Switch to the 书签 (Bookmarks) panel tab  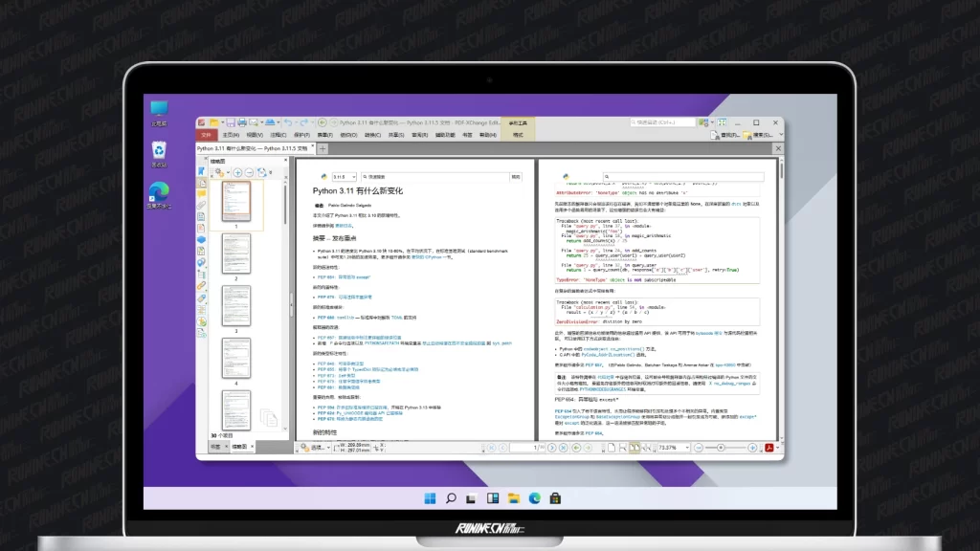tap(215, 447)
